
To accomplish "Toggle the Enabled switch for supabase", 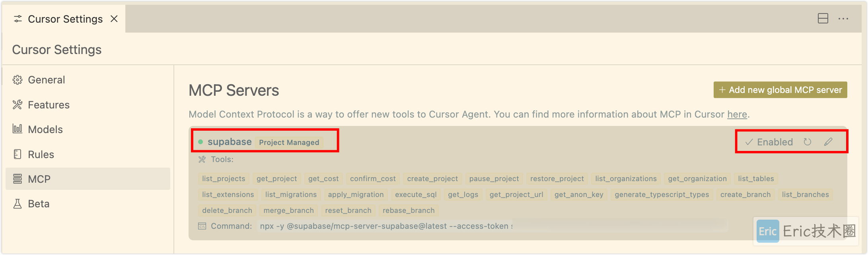I will click(769, 142).
